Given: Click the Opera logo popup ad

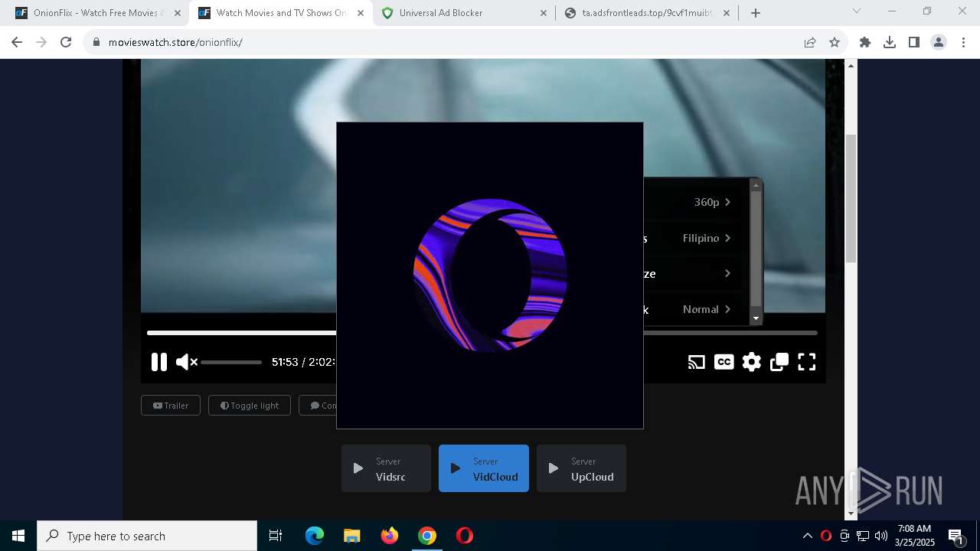Looking at the screenshot, I should [490, 275].
